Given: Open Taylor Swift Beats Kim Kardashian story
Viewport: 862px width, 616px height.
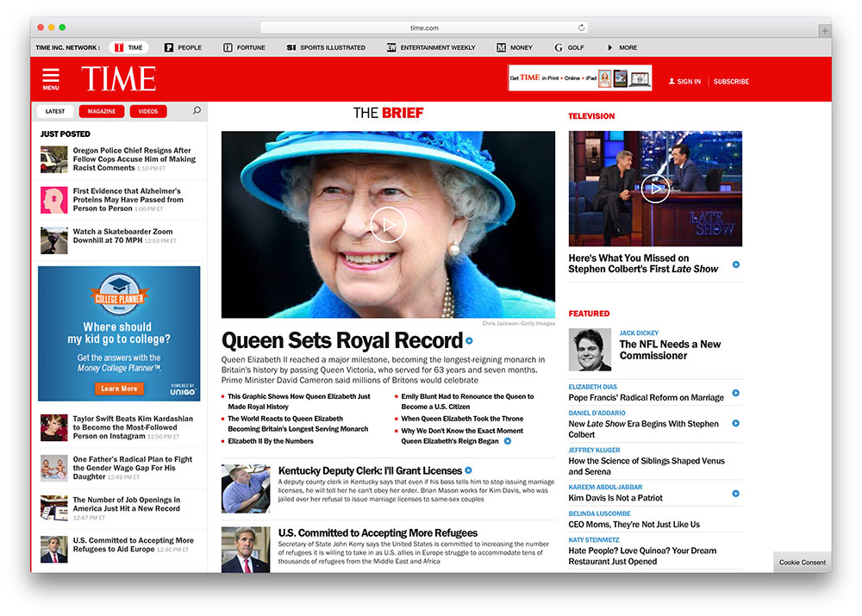Looking at the screenshot, I should 133,427.
